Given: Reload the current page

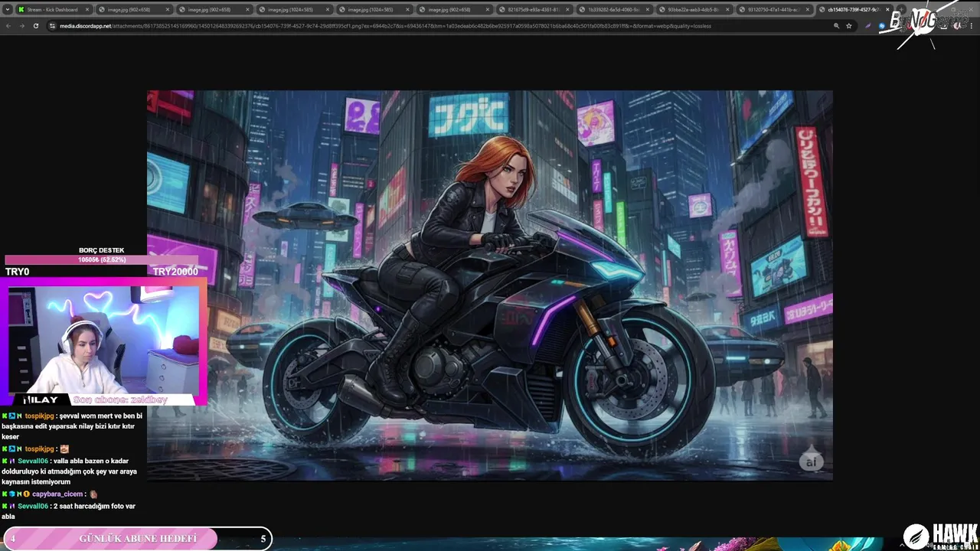Looking at the screenshot, I should pos(35,26).
